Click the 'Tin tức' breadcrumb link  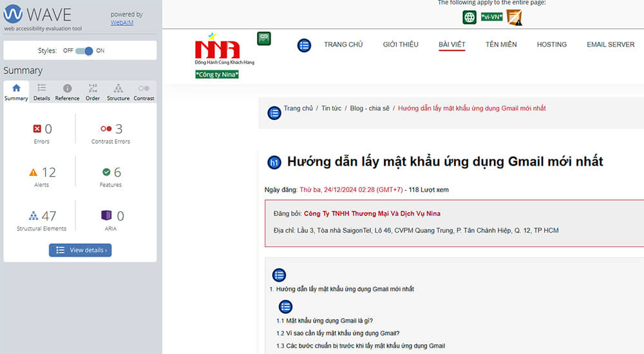[332, 108]
